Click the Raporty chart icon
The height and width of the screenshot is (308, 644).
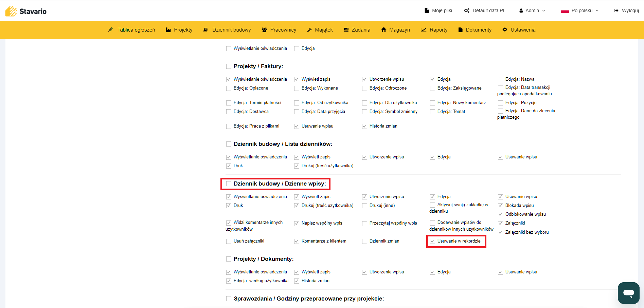pos(424,30)
